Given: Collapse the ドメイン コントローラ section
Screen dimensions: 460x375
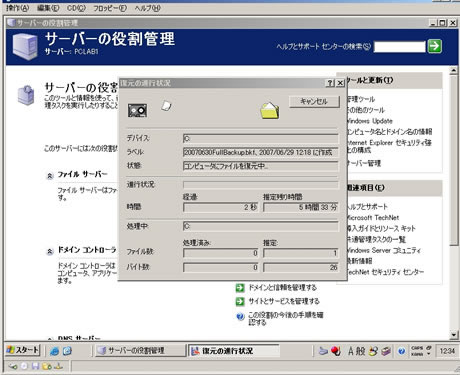Looking at the screenshot, I should (x=50, y=251).
